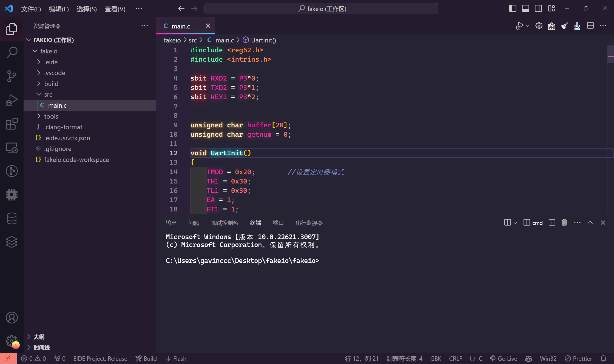
Task: Expand the .eide folder
Action: click(x=39, y=62)
